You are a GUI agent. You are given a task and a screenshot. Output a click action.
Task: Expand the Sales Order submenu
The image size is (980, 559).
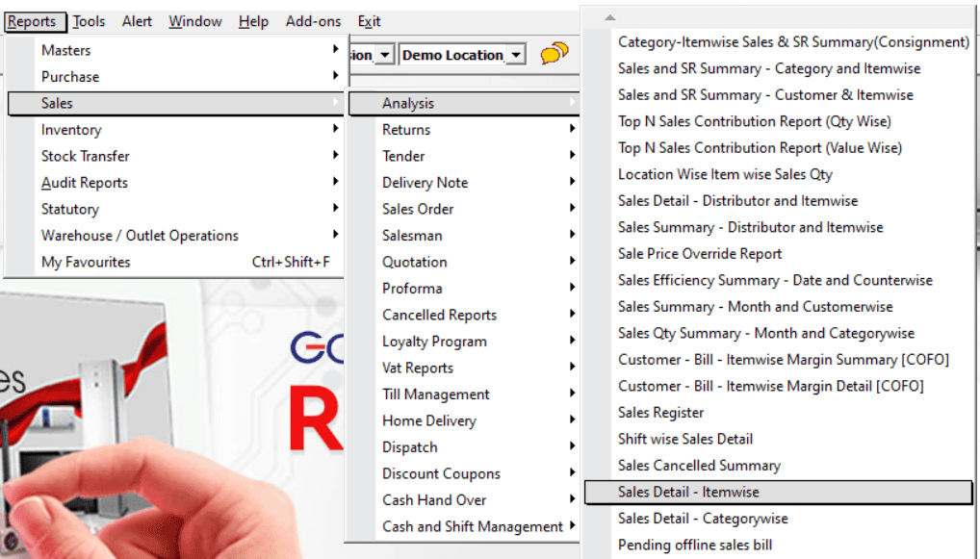(x=464, y=209)
